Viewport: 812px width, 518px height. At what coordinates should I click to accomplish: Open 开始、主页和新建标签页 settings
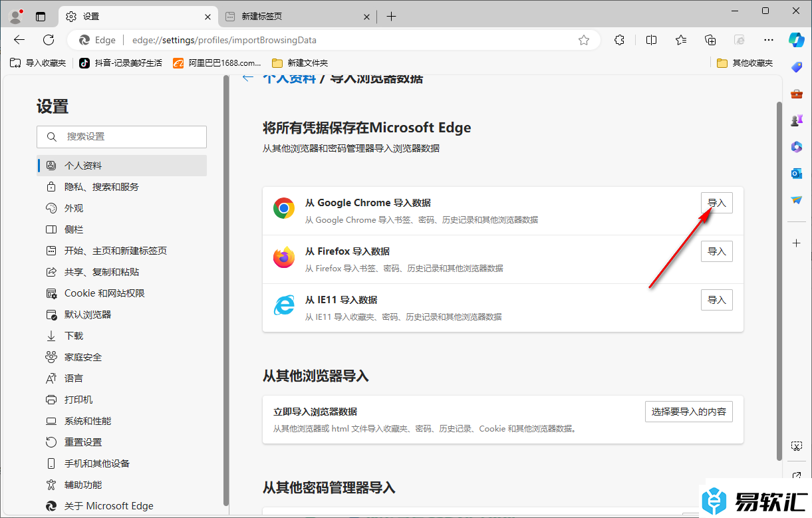pos(122,251)
